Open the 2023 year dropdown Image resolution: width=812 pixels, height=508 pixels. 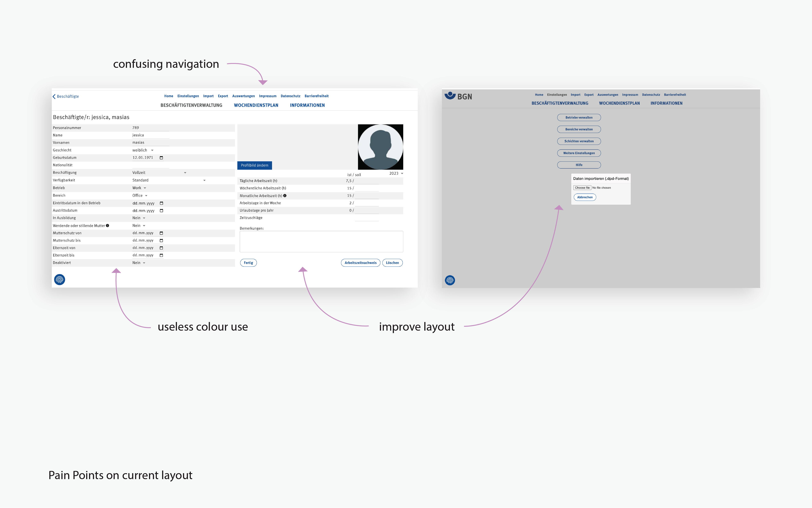click(396, 173)
